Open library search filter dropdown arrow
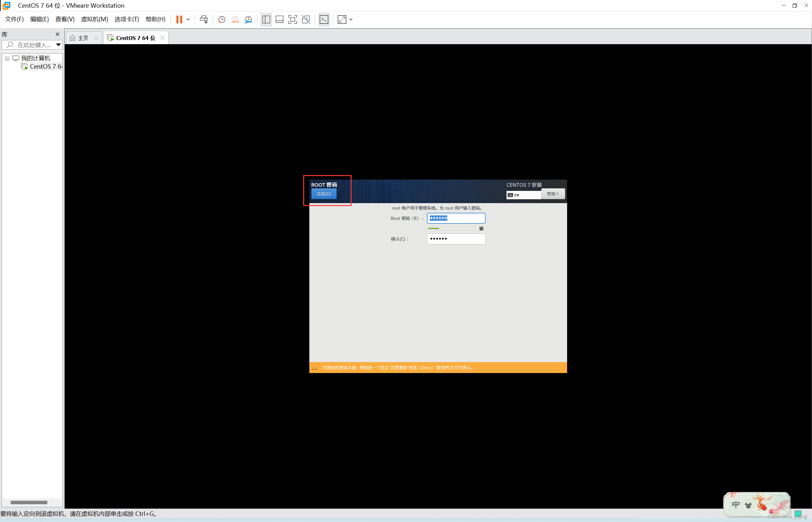Viewport: 812px width, 522px height. tap(58, 45)
